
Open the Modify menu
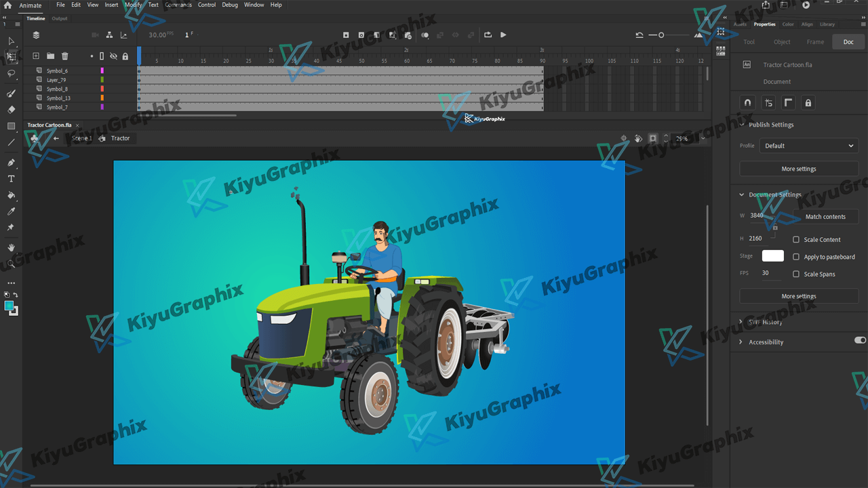tap(133, 5)
